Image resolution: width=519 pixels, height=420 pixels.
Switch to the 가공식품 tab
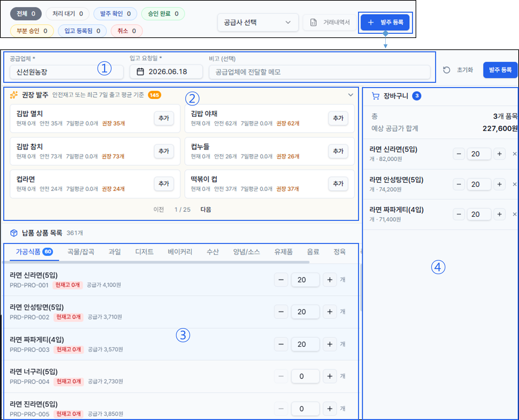[x=34, y=252]
